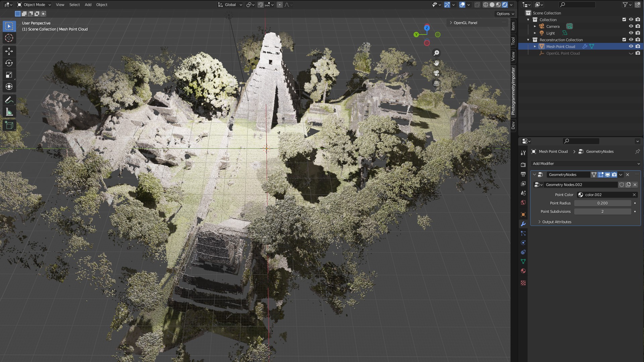Hide the Mesh Point Cloud object
The height and width of the screenshot is (362, 644).
click(631, 47)
